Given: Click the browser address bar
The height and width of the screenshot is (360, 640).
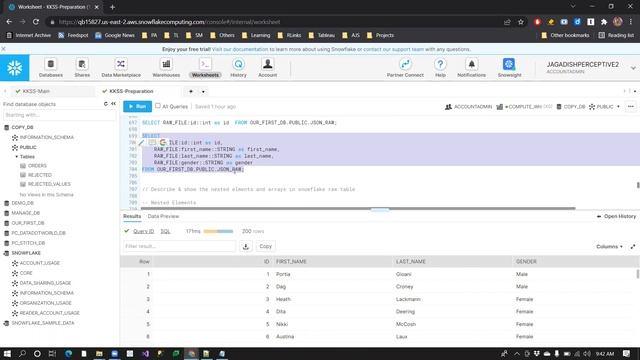Looking at the screenshot, I should [273, 22].
